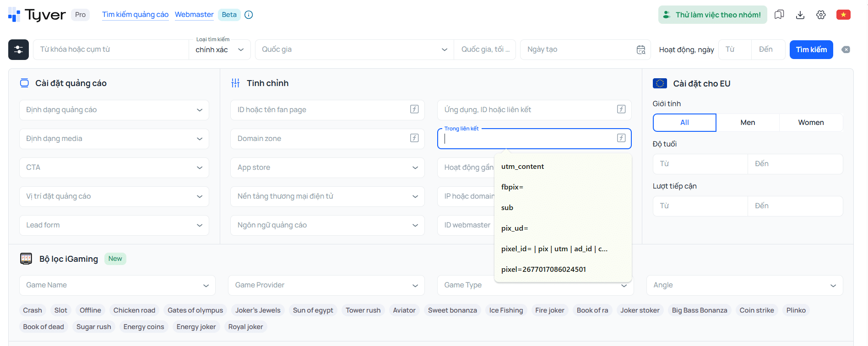Choose pix_ud= suggestion
The height and width of the screenshot is (346, 868).
point(563,228)
